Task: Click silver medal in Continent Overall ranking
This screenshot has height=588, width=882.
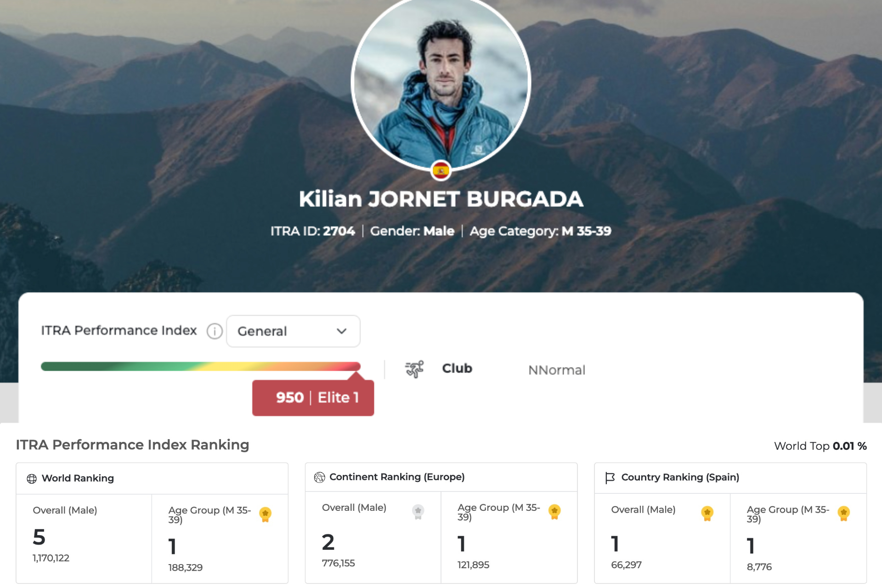Action: [x=418, y=511]
